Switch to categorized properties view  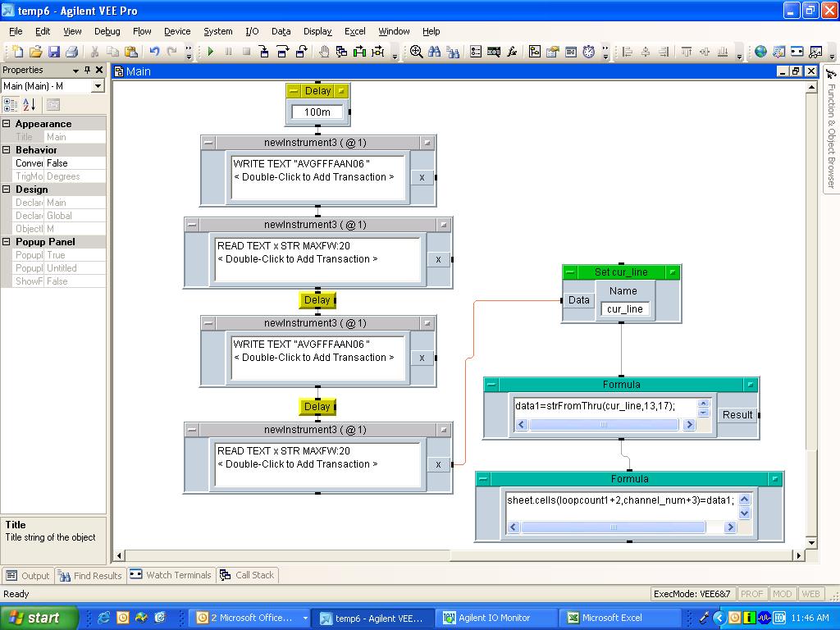click(x=11, y=104)
